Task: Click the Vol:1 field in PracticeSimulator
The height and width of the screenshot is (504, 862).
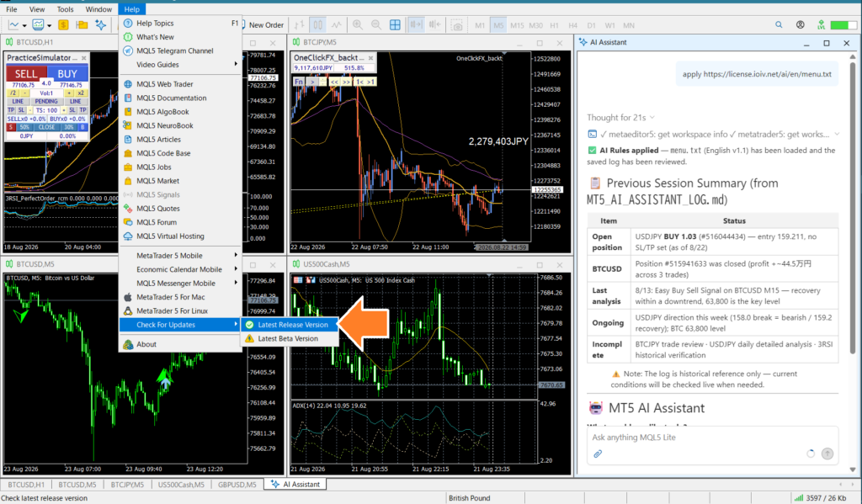Action: tap(46, 93)
